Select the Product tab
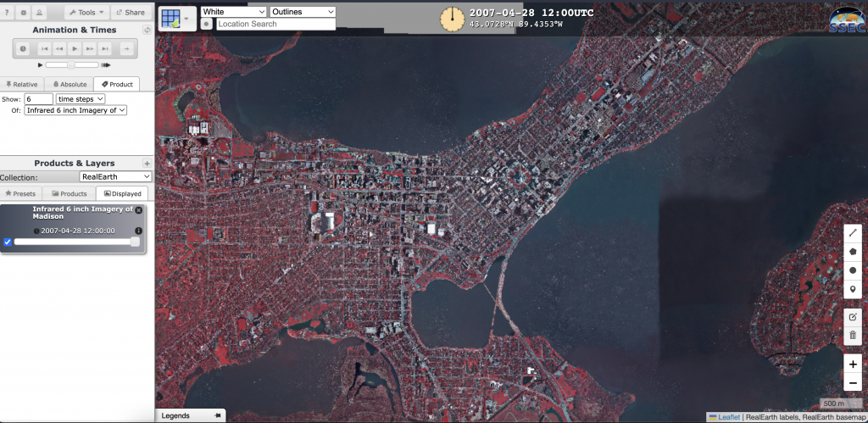The height and width of the screenshot is (423, 868). [x=117, y=84]
